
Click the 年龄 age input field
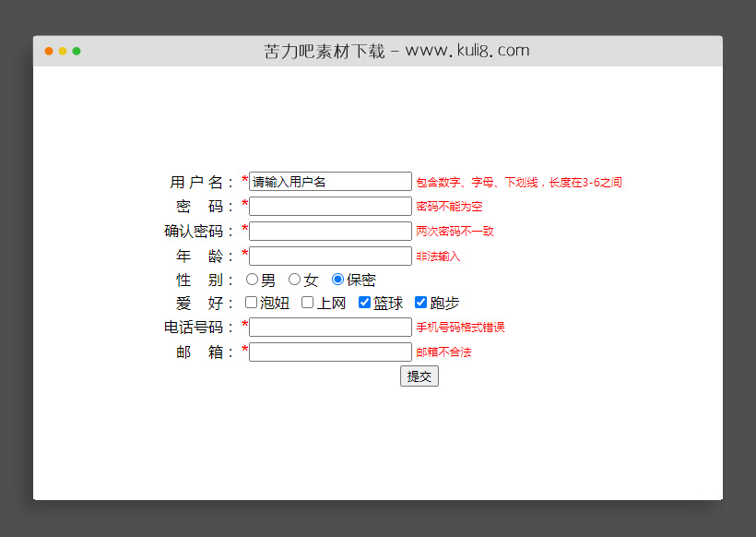[329, 256]
